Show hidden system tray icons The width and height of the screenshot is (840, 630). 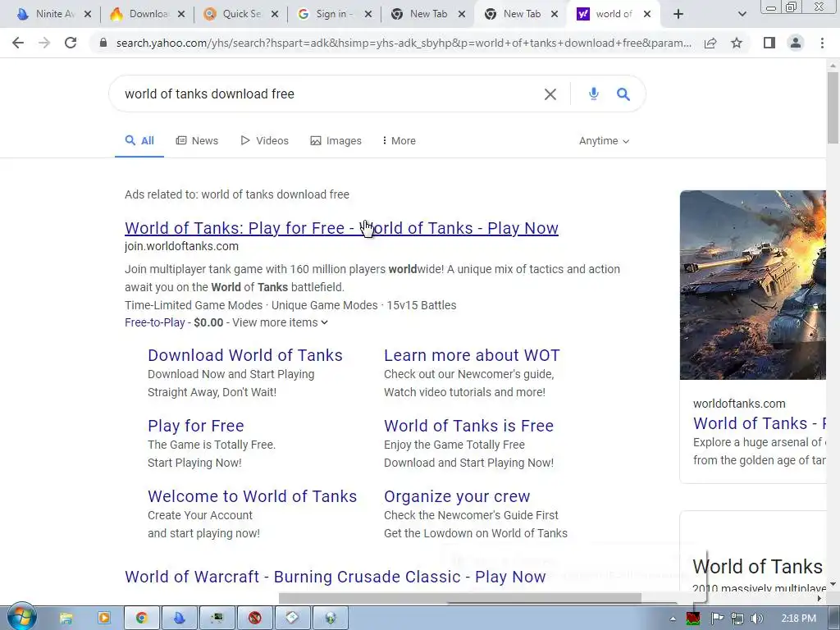673,619
